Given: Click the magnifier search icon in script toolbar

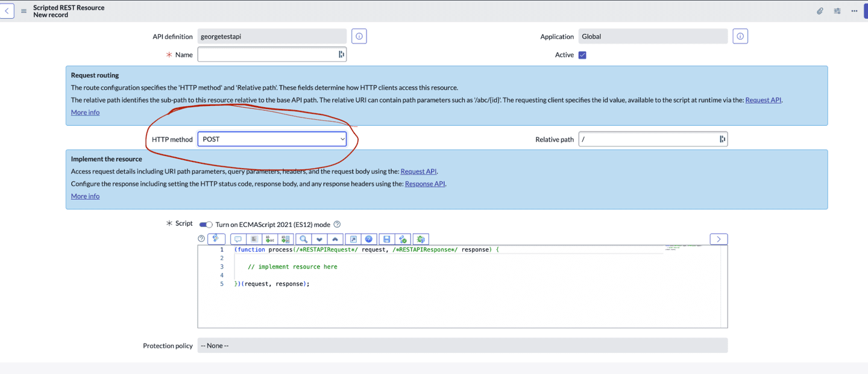Looking at the screenshot, I should coord(304,239).
